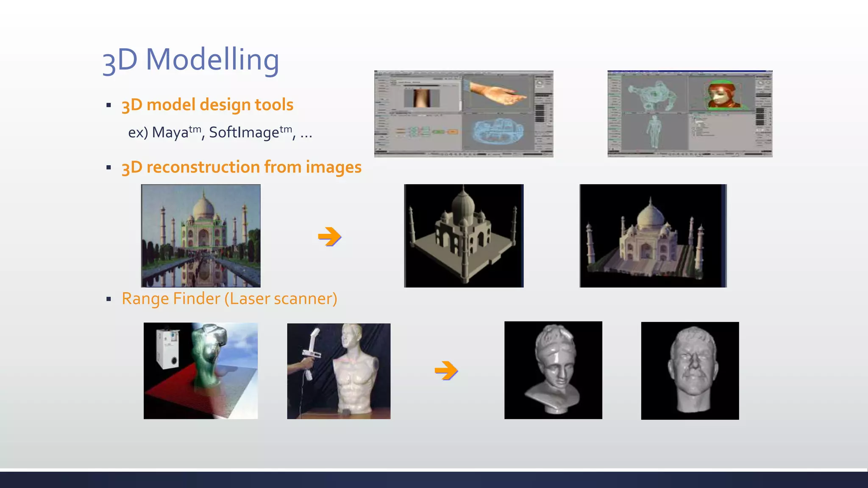Select the scanned male face render
868x488 pixels.
pos(690,371)
